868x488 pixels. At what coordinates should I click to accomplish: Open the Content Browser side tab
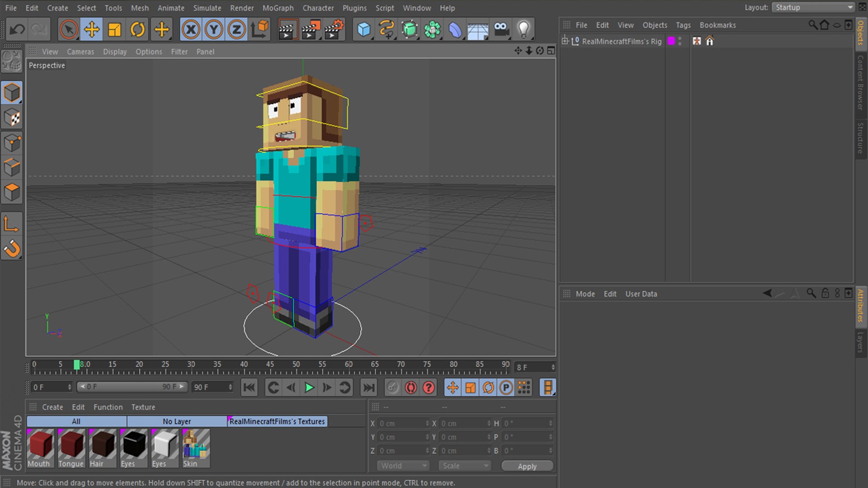(860, 83)
